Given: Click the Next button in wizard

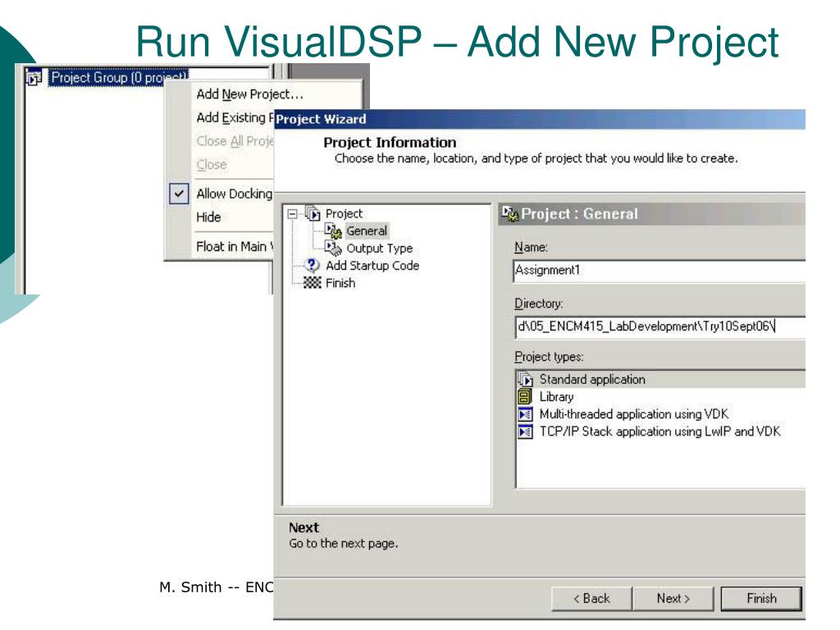Looking at the screenshot, I should [x=673, y=598].
